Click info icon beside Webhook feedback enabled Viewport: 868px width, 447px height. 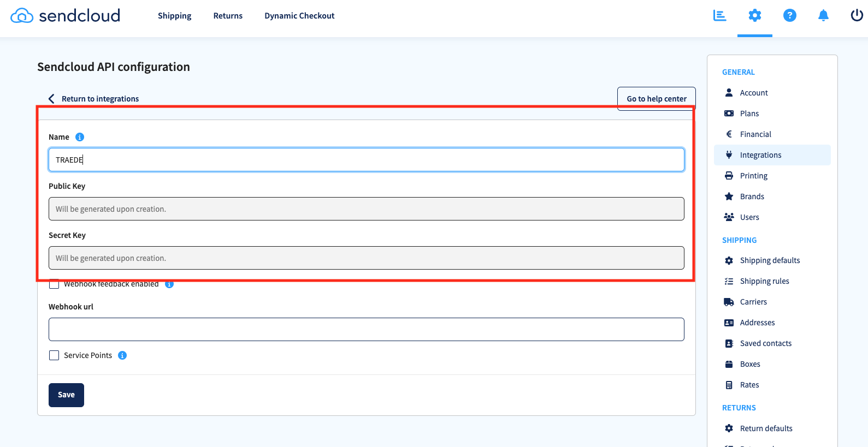tap(169, 284)
